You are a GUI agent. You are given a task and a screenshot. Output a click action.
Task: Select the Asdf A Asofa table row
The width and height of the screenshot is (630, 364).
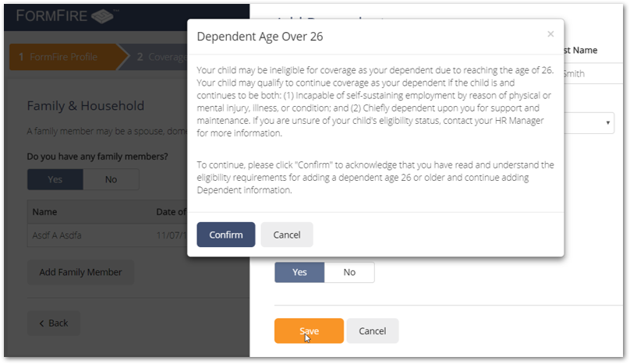point(108,235)
